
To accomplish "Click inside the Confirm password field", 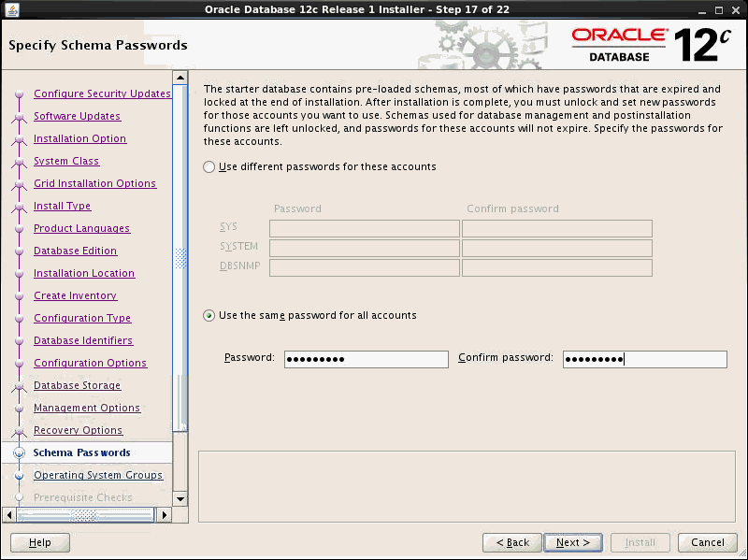I will tap(644, 359).
